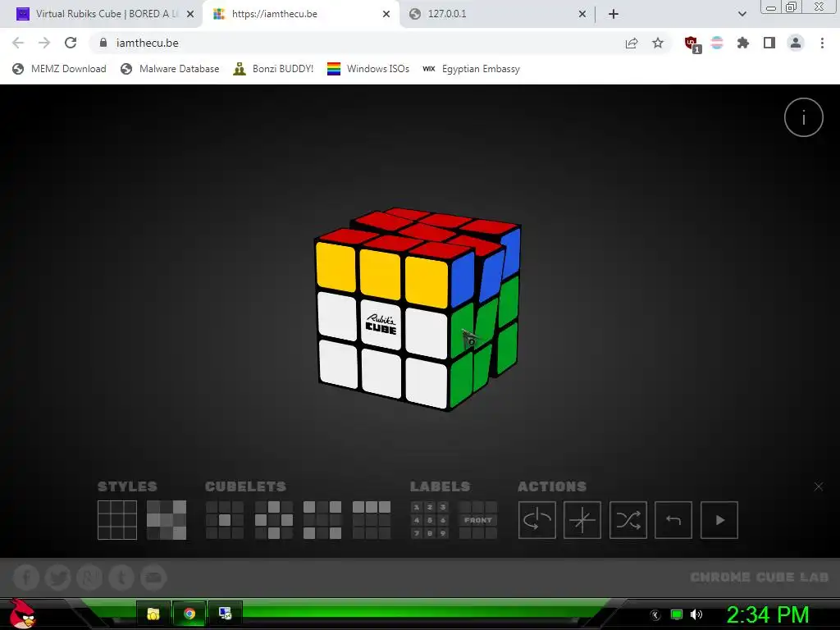Share via the Tumblr icon
Image resolution: width=840 pixels, height=630 pixels.
click(121, 577)
